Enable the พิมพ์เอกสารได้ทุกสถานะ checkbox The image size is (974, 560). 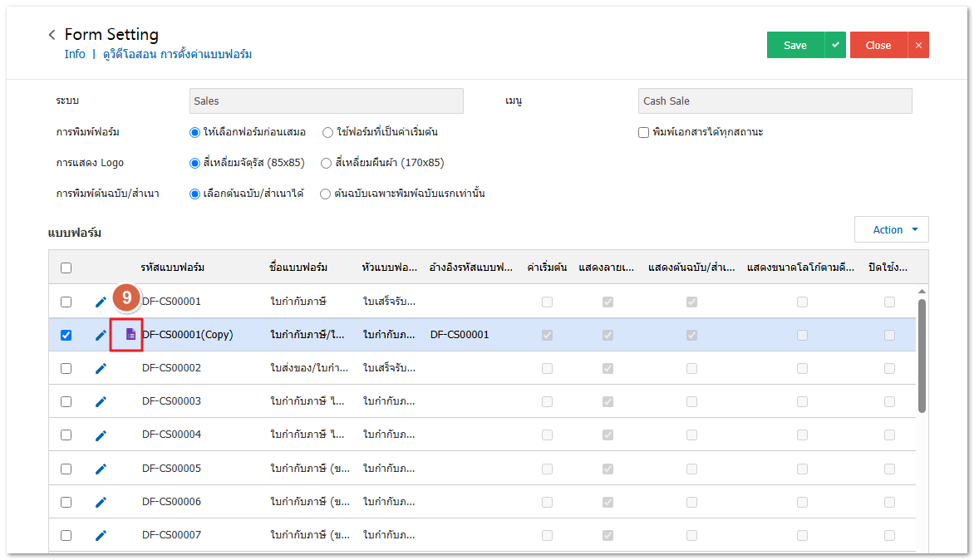tap(643, 132)
